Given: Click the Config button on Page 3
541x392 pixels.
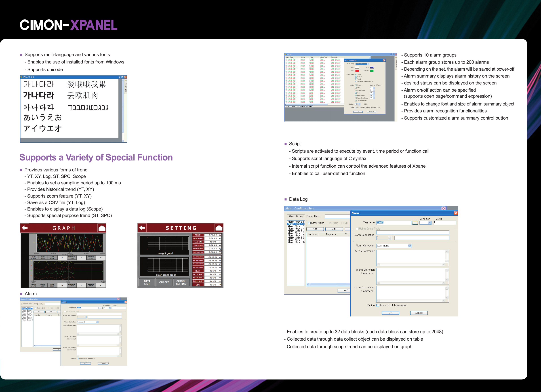Looking at the screenshot, I should pos(310,106).
